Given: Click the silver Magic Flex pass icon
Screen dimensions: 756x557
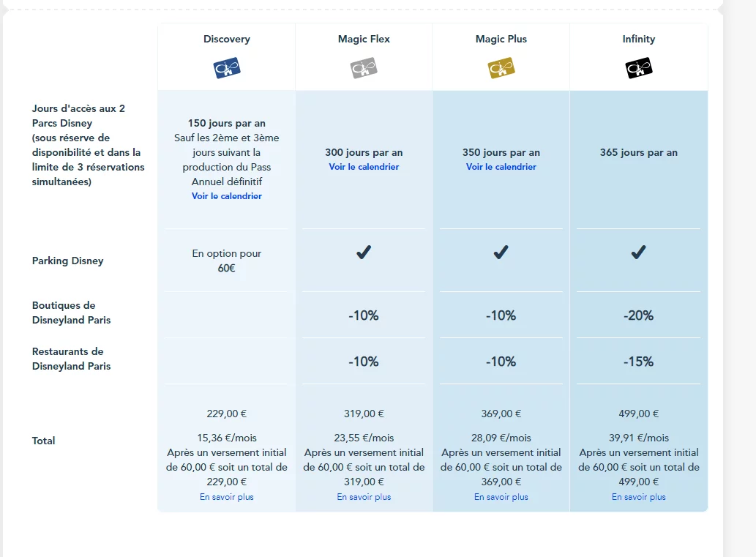Looking at the screenshot, I should 364,67.
